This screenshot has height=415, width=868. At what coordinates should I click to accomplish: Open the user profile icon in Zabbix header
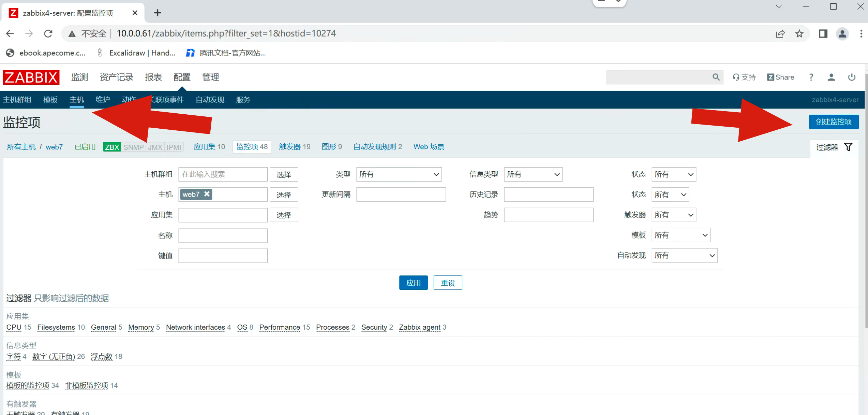click(x=831, y=77)
